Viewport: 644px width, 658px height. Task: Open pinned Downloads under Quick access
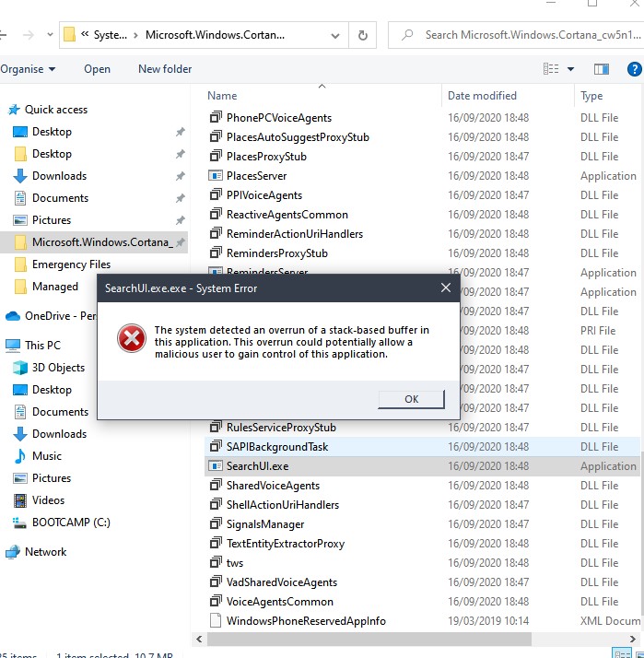pos(59,176)
